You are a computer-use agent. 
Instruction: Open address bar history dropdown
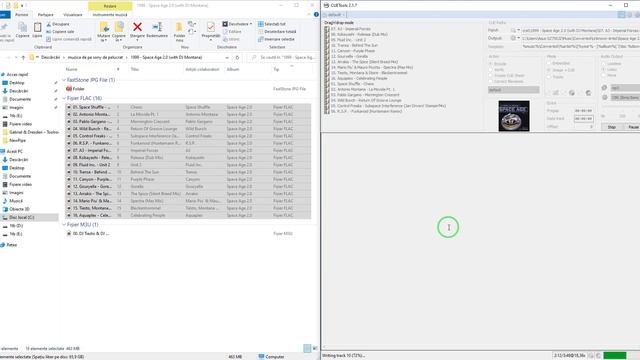point(227,58)
